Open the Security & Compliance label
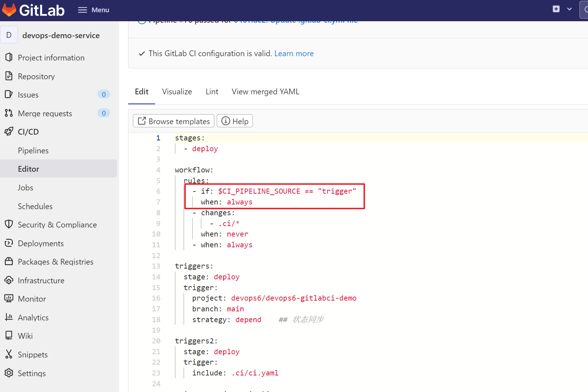Viewport: 588px width, 392px height. click(x=57, y=225)
